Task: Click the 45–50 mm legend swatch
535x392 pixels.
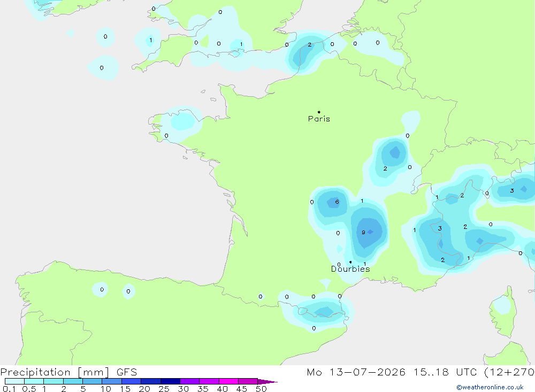Action: (x=248, y=381)
